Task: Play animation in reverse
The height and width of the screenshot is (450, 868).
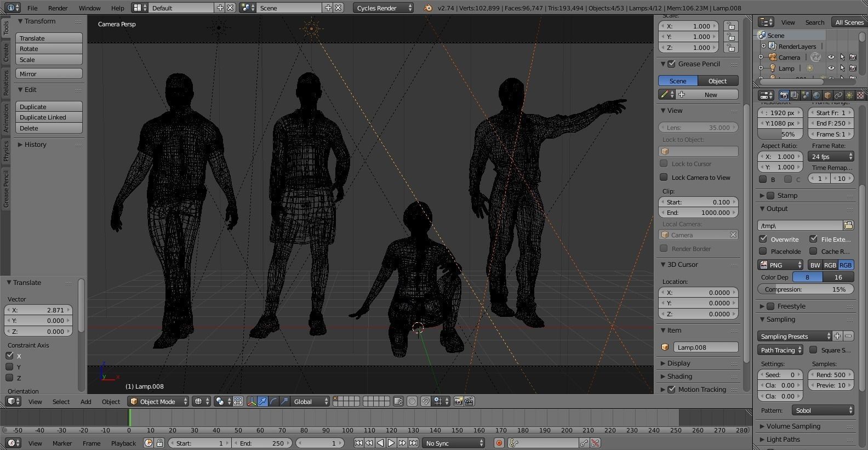Action: pyautogui.click(x=380, y=443)
